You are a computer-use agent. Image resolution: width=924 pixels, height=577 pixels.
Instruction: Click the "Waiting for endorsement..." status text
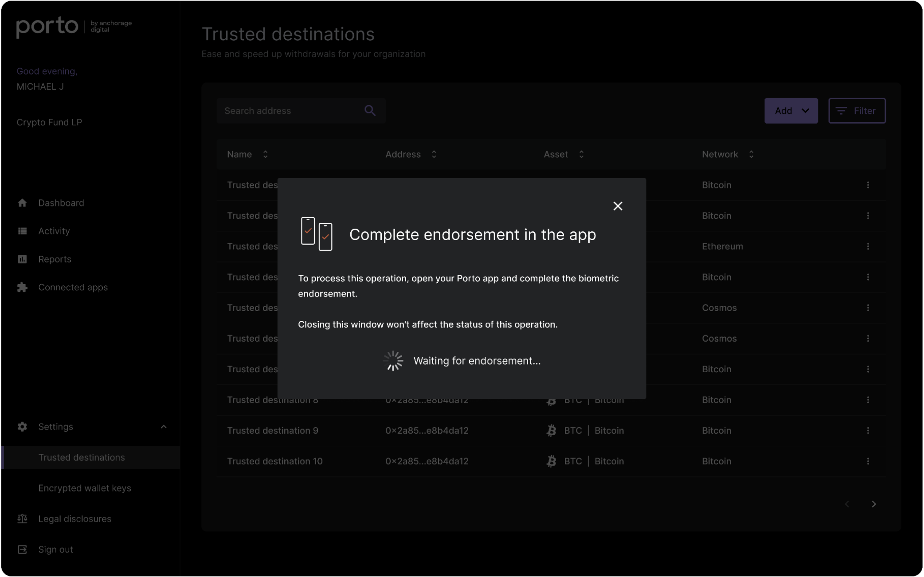coord(477,361)
